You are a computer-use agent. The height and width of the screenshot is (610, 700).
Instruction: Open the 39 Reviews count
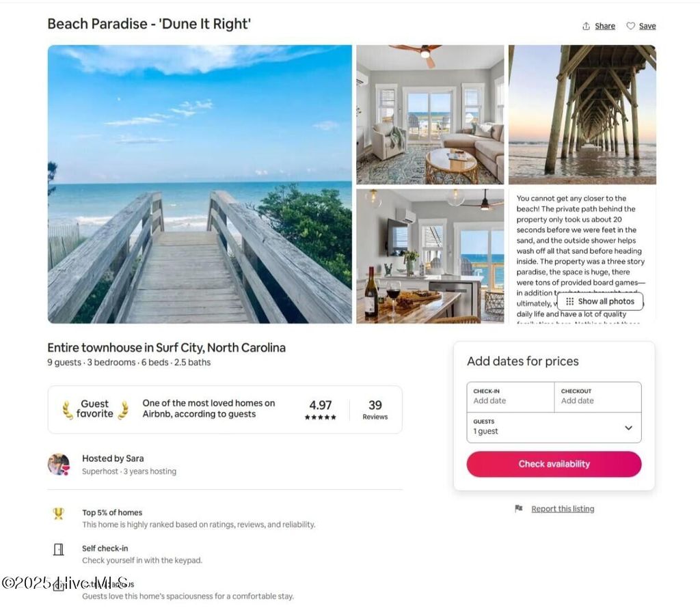click(x=375, y=410)
